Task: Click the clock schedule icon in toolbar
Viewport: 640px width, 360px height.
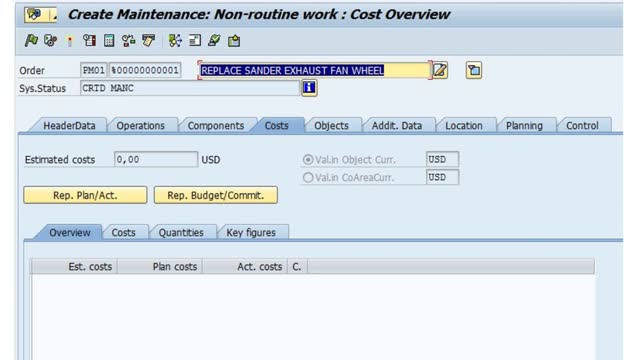Action: point(89,40)
